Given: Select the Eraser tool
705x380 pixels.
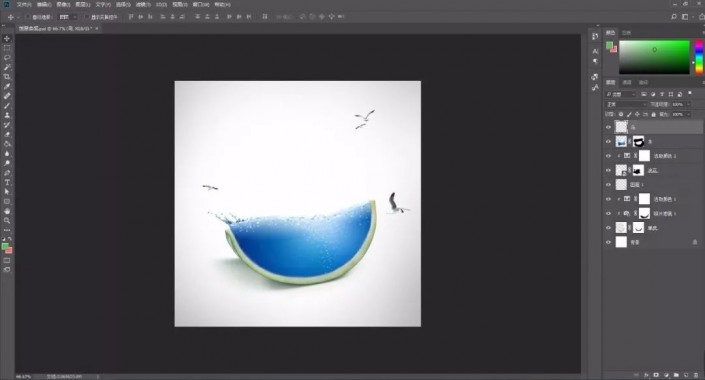Looking at the screenshot, I should [7, 134].
